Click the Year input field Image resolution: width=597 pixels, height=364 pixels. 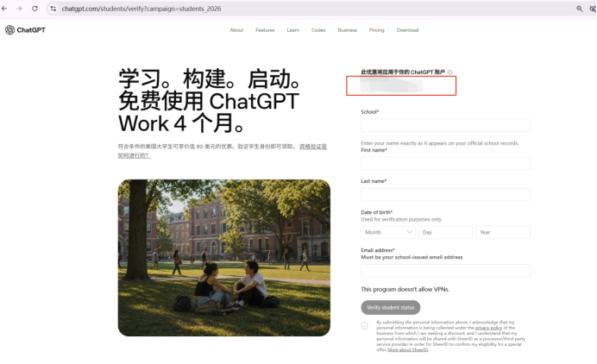point(503,232)
